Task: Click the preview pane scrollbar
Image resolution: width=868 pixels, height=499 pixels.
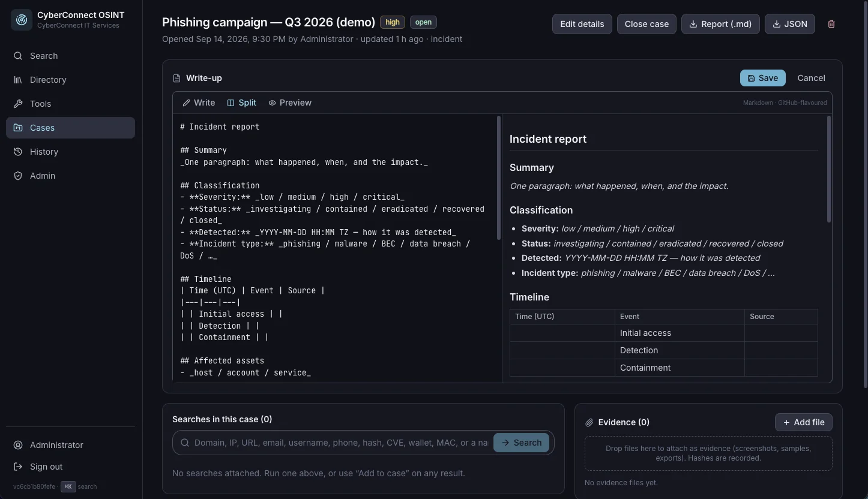Action: tap(829, 169)
